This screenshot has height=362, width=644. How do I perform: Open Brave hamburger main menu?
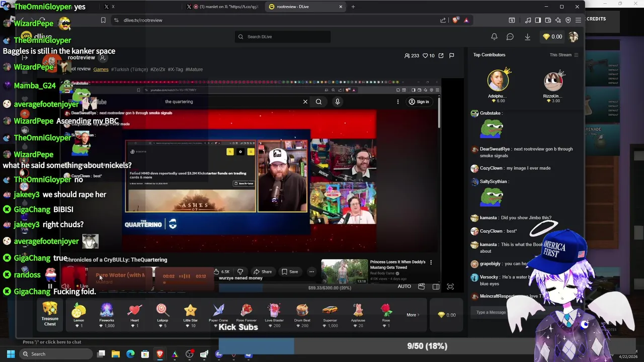[x=578, y=20]
